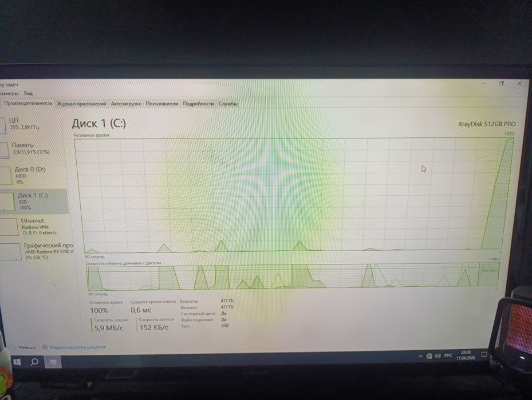Screen dimensions: 532x400
Task: Open the Журнал приложений tab
Action: [81, 104]
